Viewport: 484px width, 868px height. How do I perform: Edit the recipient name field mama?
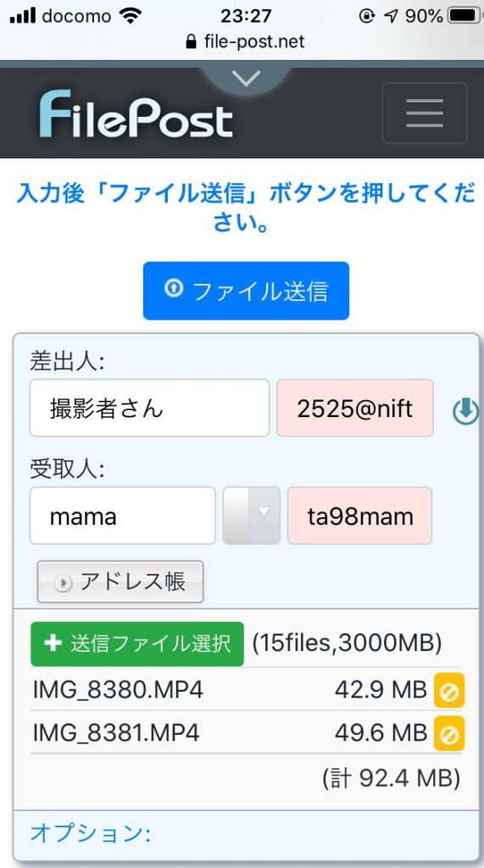[122, 516]
